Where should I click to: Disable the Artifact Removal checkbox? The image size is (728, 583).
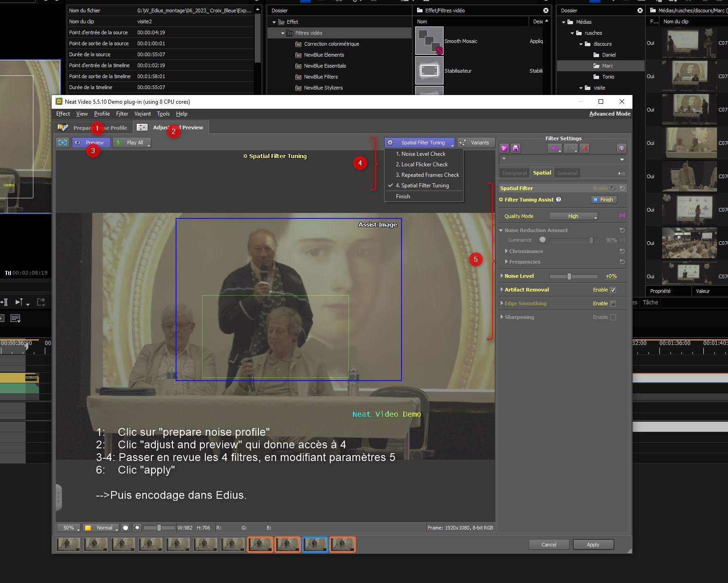(613, 290)
